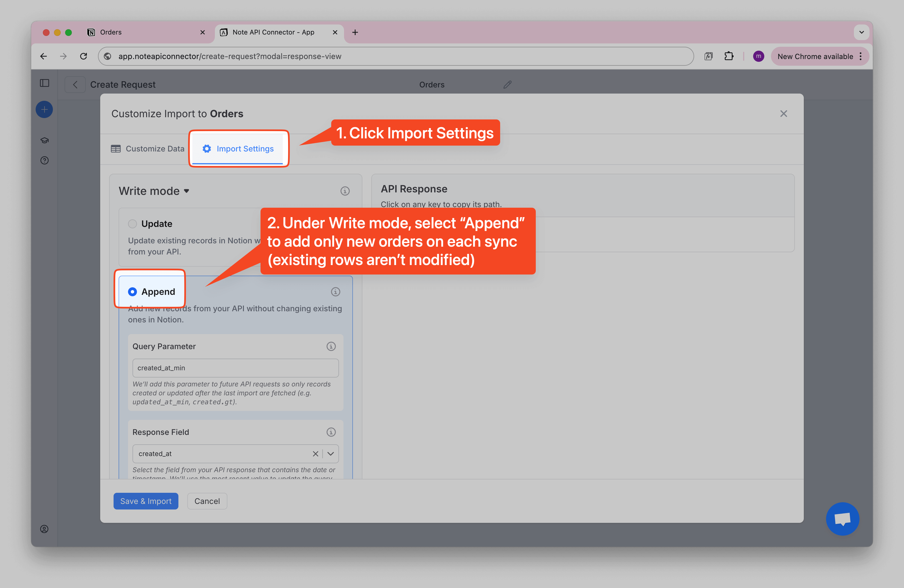Toggle the sidebar panel icon

[45, 83]
